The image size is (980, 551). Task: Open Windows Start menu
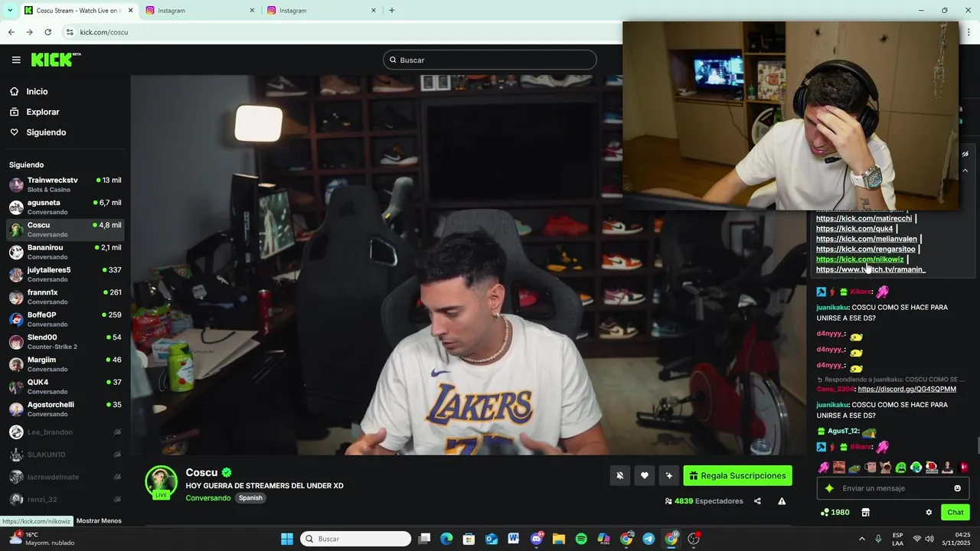coord(287,539)
